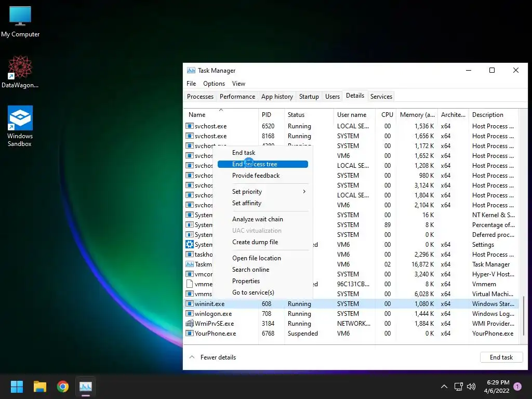Sort by the Memory column header
Screen dimensions: 532x399
tap(417, 115)
